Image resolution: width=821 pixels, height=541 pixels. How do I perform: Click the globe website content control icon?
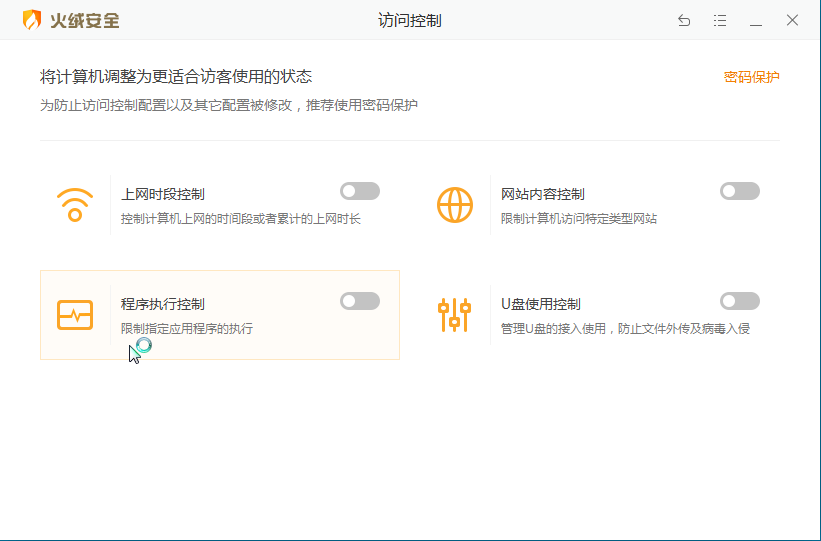(x=455, y=205)
